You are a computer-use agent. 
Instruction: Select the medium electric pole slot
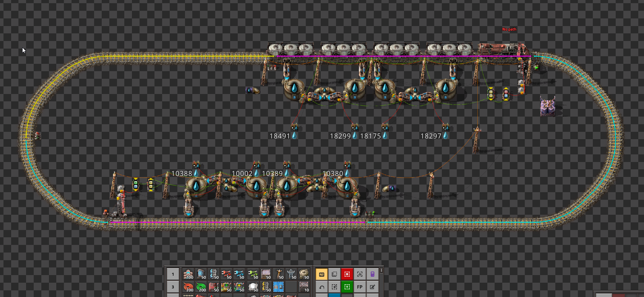[x=278, y=274]
